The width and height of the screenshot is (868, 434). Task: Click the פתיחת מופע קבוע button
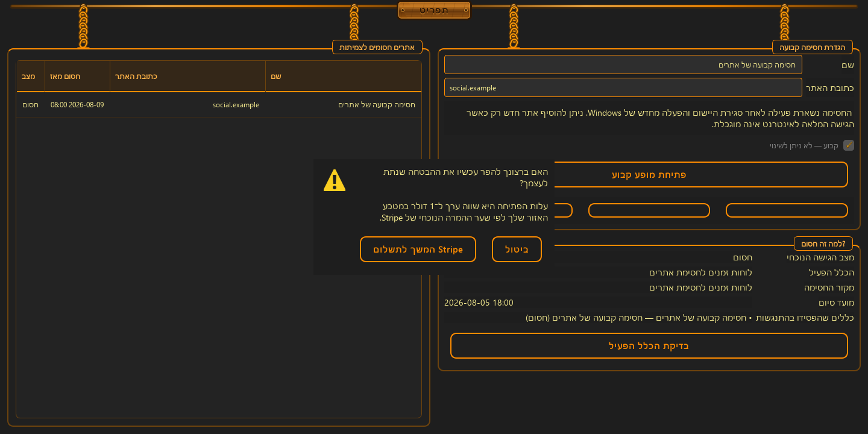649,174
